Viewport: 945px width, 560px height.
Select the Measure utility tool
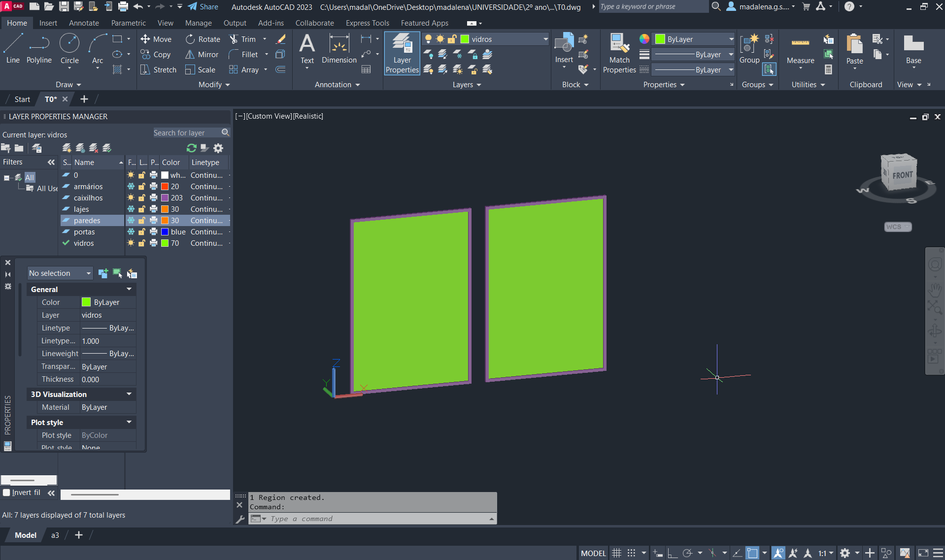800,50
